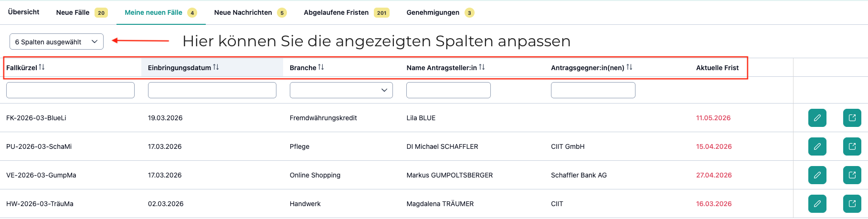Image resolution: width=868 pixels, height=219 pixels.
Task: Sort by Name Antragsteller:in sort arrows
Action: tap(482, 67)
